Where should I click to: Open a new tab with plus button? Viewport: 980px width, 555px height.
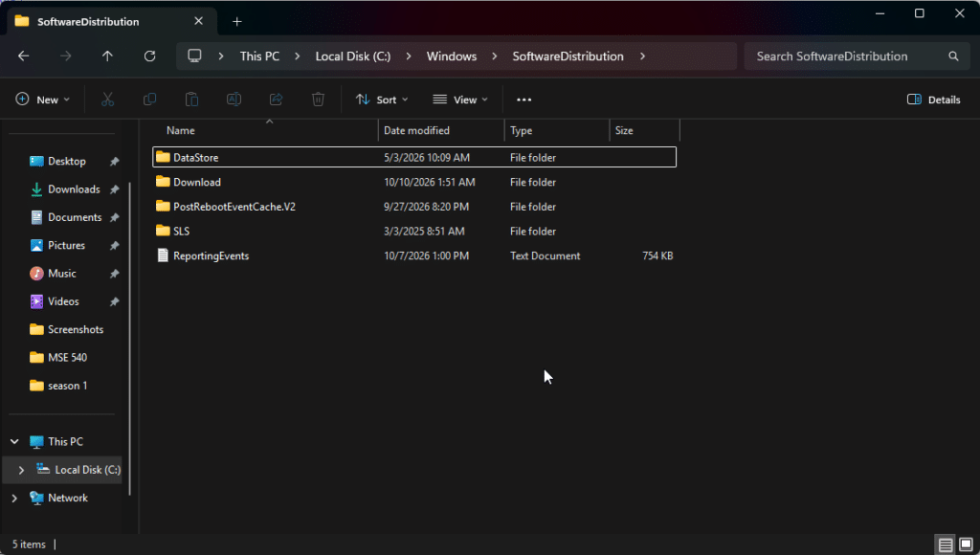(x=237, y=22)
